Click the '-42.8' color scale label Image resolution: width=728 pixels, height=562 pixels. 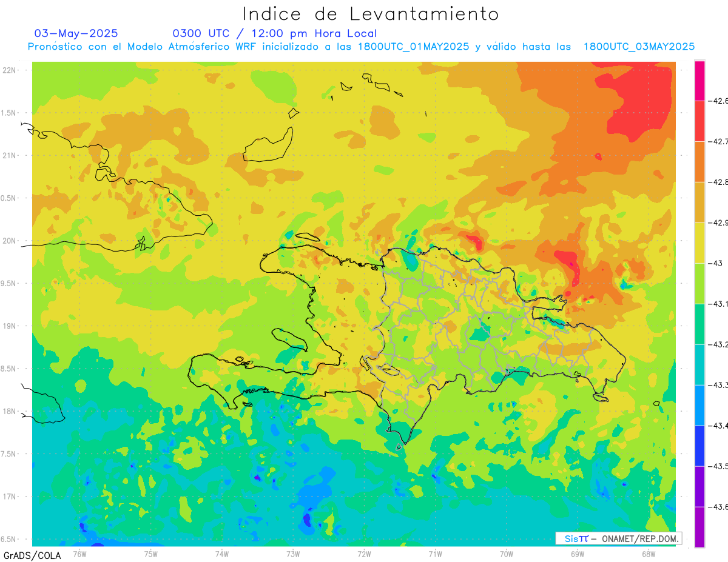[718, 182]
